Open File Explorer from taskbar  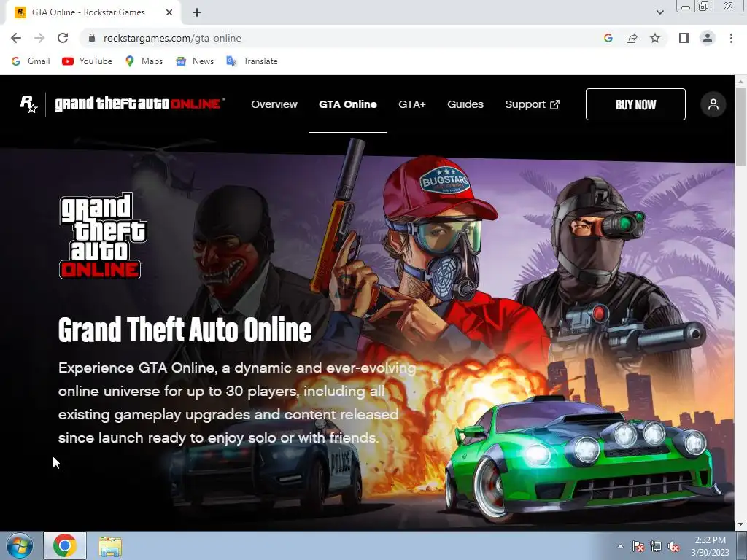(110, 546)
